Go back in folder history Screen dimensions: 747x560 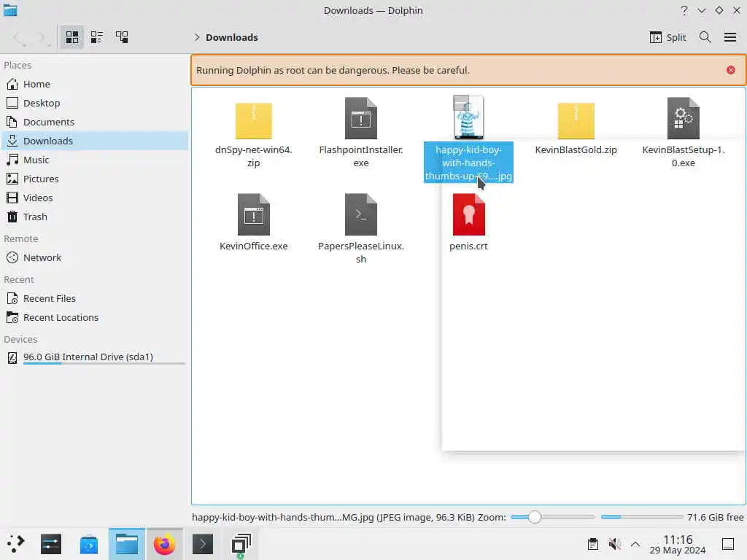20,37
